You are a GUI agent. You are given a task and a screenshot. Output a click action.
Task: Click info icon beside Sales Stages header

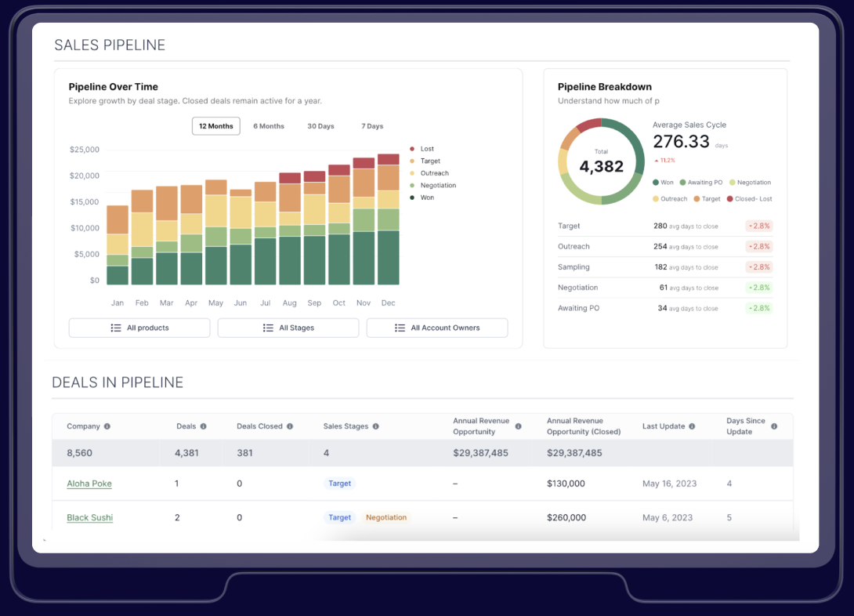click(x=376, y=426)
